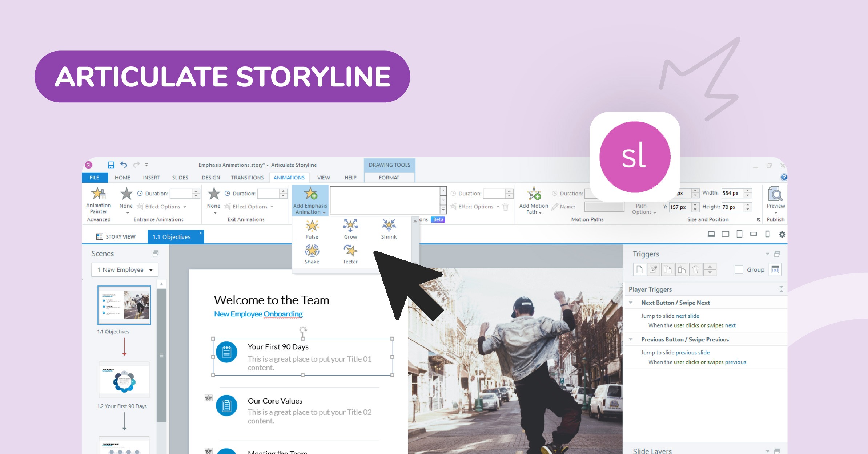Open the Quick Access Toolbar customize arrow
Screen dimensions: 868x454
click(146, 165)
